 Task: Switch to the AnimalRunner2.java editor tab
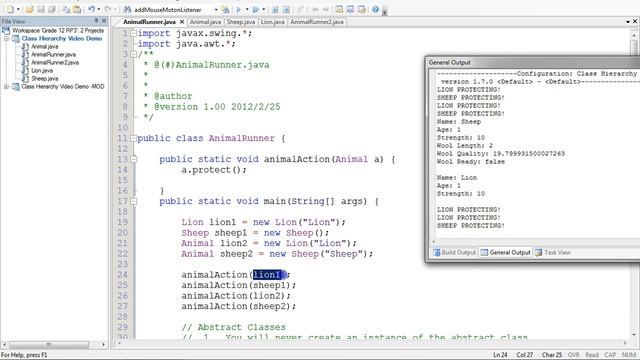click(x=317, y=22)
